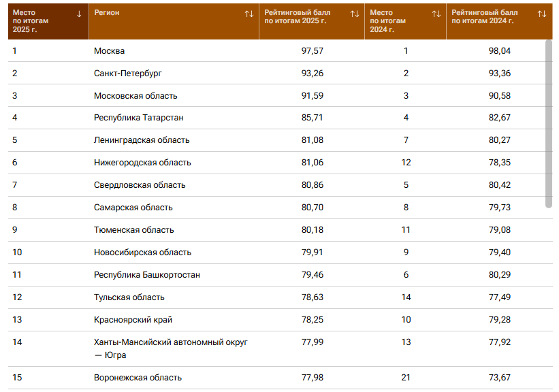
Task: Select the 'Санкт-Петербург' region cell
Action: (127, 73)
